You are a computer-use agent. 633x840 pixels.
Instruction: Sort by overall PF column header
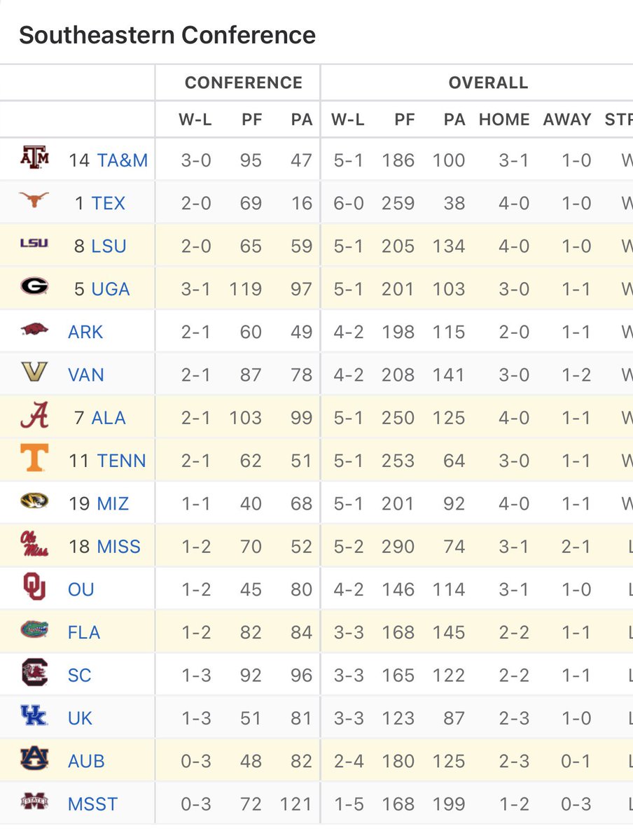coord(404,120)
